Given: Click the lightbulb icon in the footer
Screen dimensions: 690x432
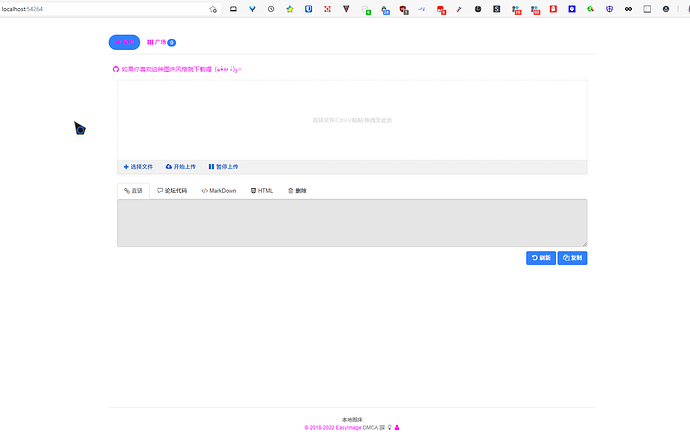Looking at the screenshot, I should point(389,427).
